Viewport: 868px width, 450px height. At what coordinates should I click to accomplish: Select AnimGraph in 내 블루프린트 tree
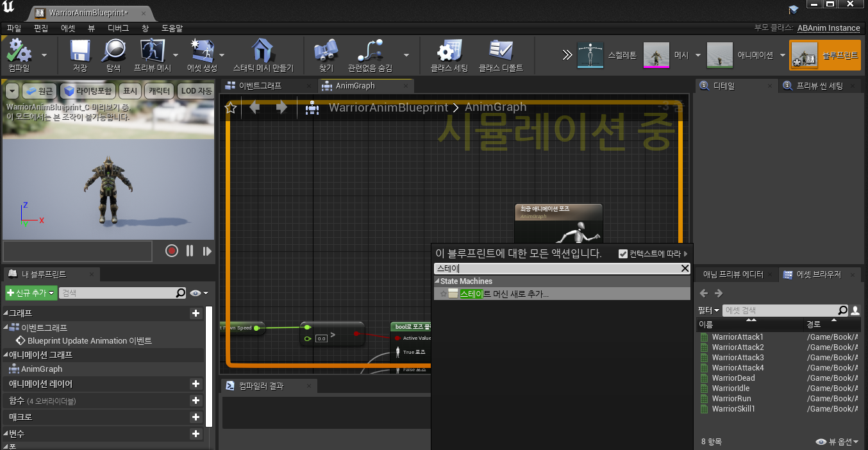42,369
